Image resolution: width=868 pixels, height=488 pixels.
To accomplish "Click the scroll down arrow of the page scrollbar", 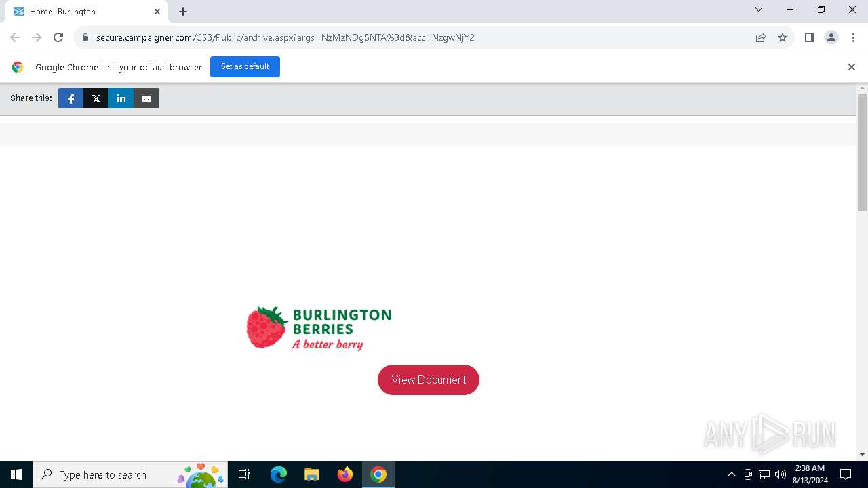I will (x=862, y=455).
